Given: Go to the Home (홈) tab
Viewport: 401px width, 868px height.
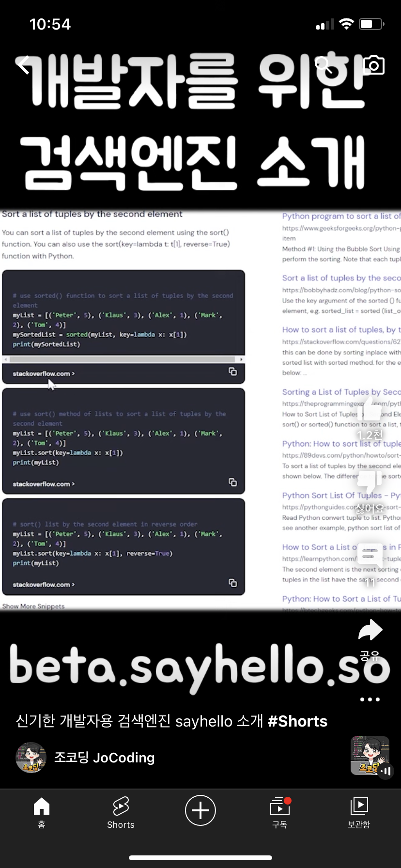Looking at the screenshot, I should pos(42,813).
